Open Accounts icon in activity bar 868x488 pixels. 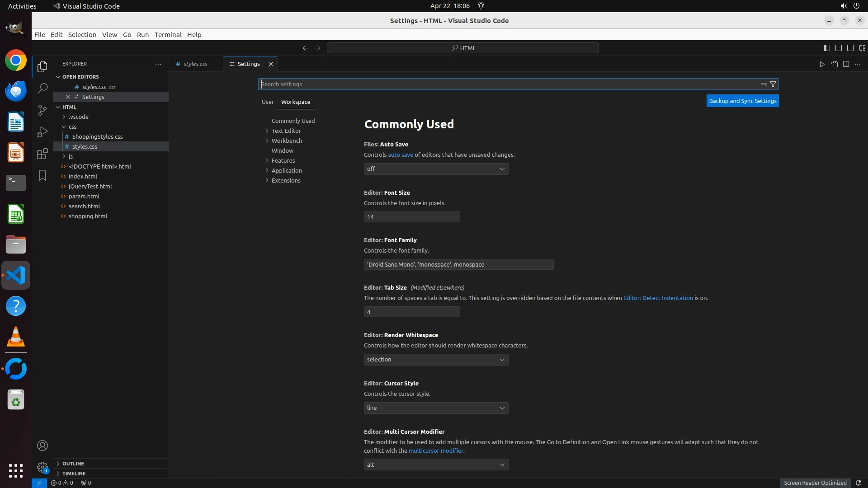coord(42,446)
